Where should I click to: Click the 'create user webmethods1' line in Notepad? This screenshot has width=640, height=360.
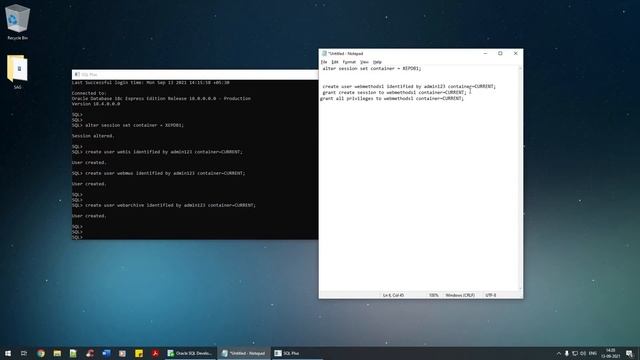(x=409, y=87)
